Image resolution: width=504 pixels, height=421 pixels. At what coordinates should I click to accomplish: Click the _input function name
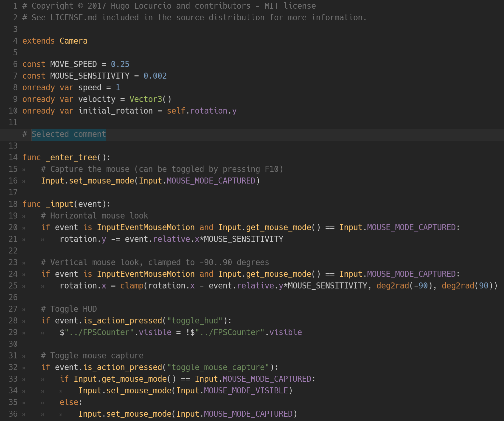coord(60,204)
